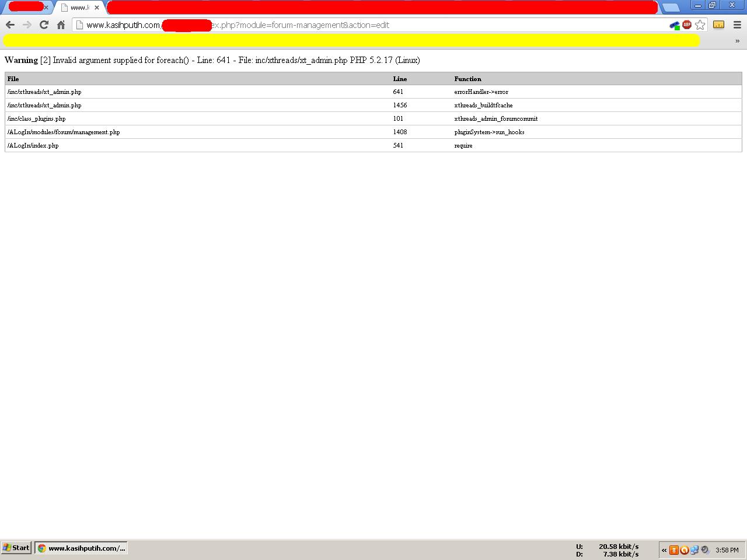Go to the Home page
The image size is (747, 560).
(x=61, y=24)
